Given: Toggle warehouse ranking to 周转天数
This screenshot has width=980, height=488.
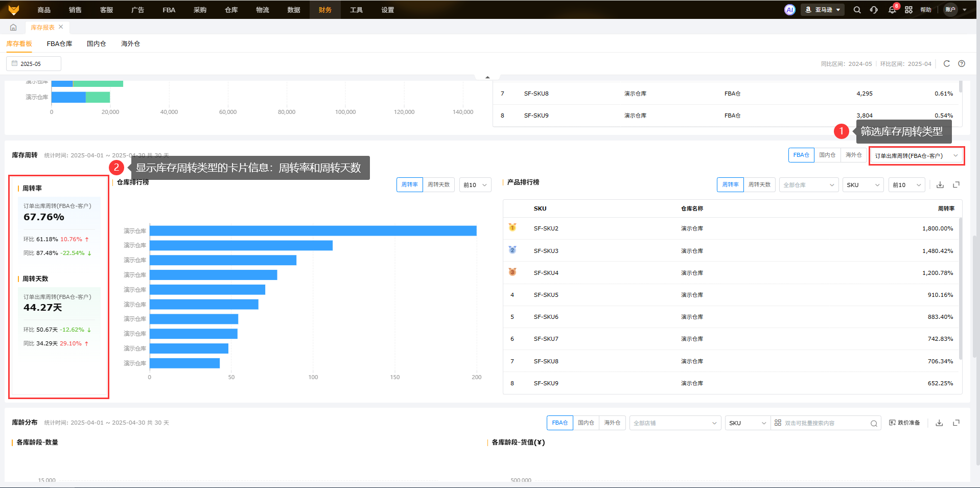Looking at the screenshot, I should click(438, 185).
